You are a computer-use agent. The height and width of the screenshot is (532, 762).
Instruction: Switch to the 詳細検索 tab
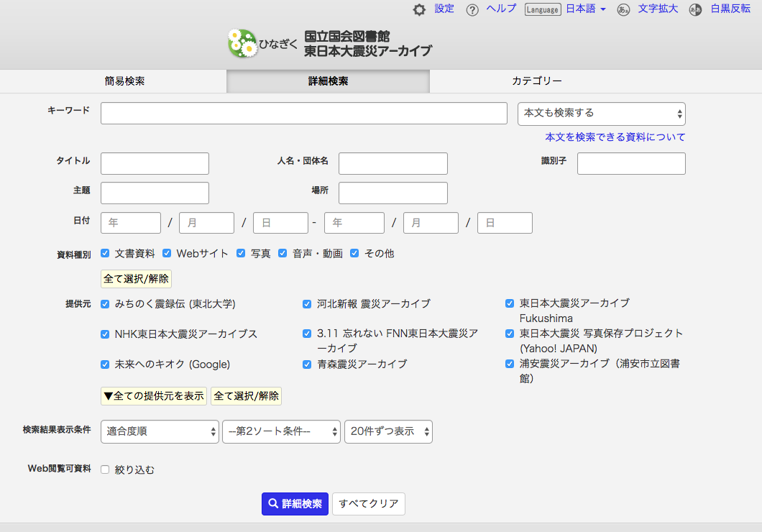pyautogui.click(x=328, y=81)
